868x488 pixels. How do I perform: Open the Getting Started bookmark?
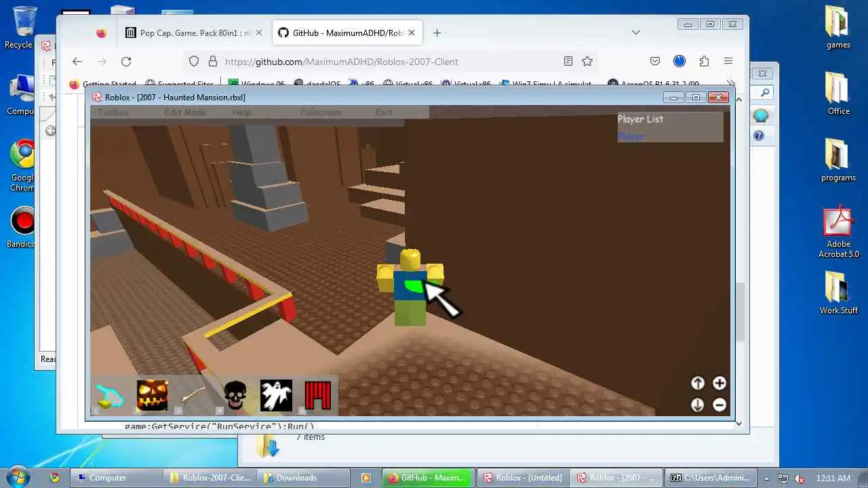pyautogui.click(x=103, y=85)
